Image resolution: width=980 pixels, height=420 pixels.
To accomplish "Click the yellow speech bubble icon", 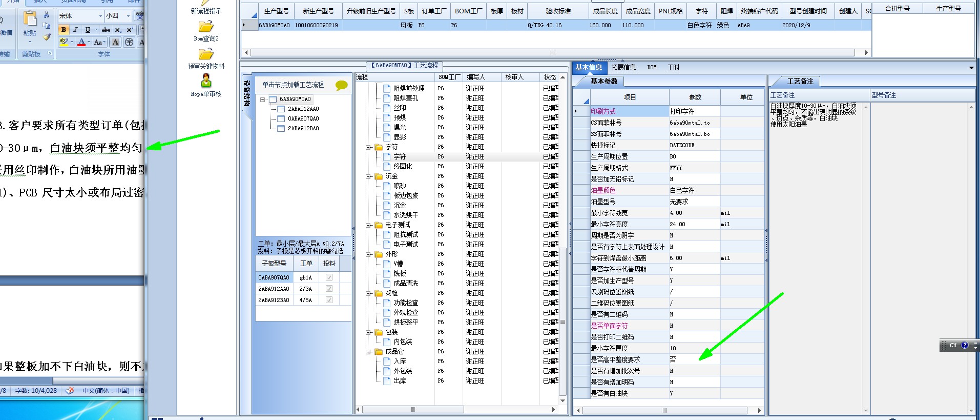I will (341, 85).
